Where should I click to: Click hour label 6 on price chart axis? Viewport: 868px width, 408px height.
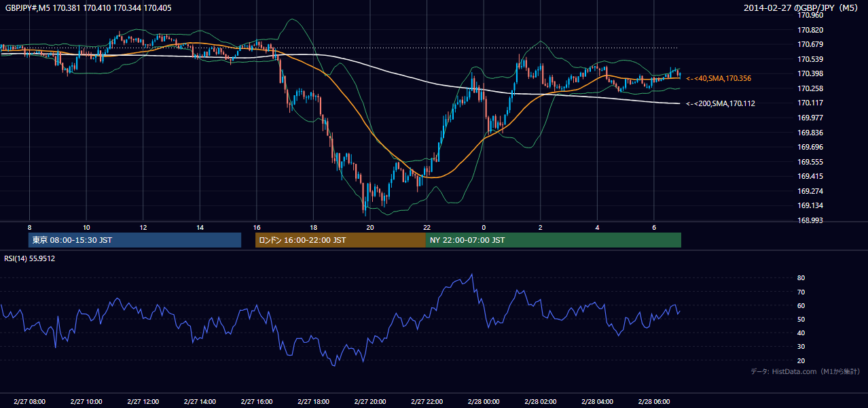point(653,227)
